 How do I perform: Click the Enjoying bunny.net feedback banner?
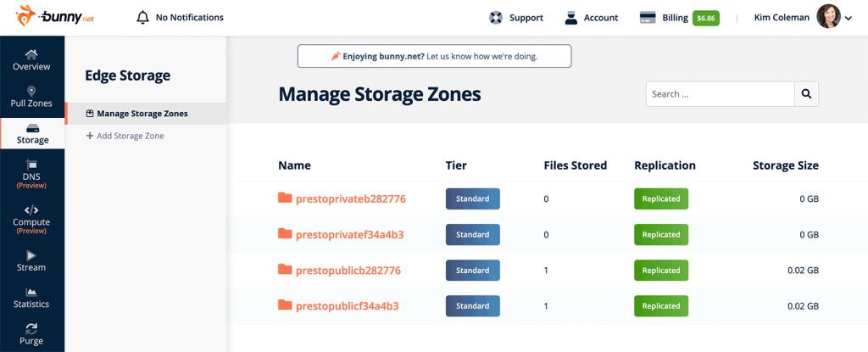(x=435, y=56)
